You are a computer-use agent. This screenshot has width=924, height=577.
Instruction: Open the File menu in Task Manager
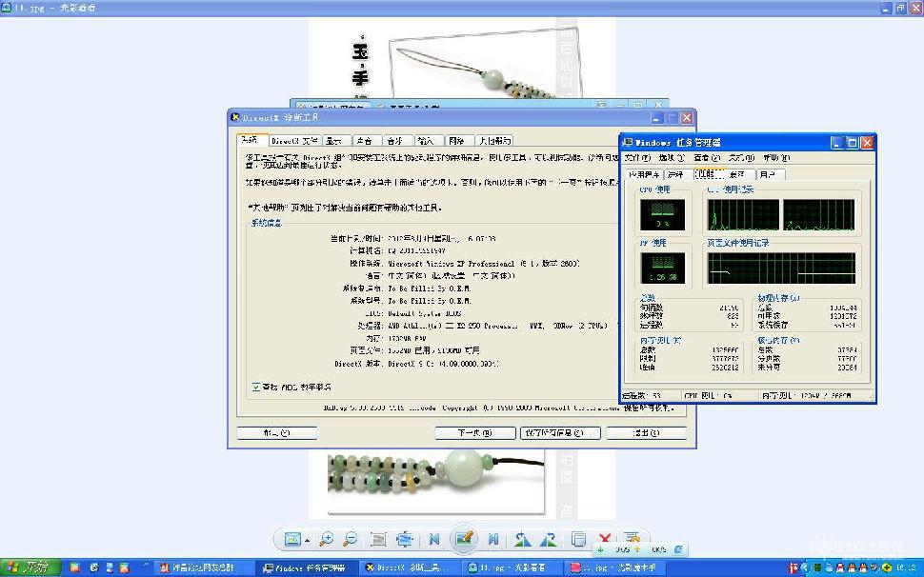tap(637, 158)
